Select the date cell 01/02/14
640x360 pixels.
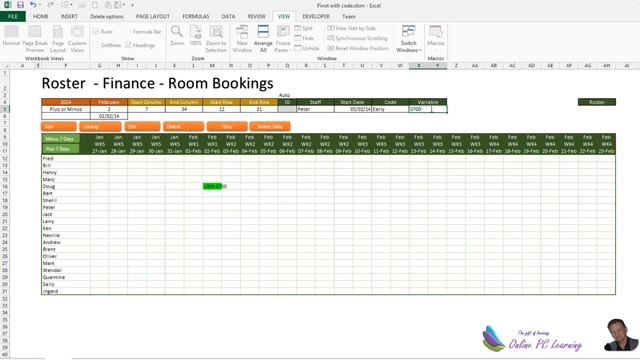tap(109, 116)
